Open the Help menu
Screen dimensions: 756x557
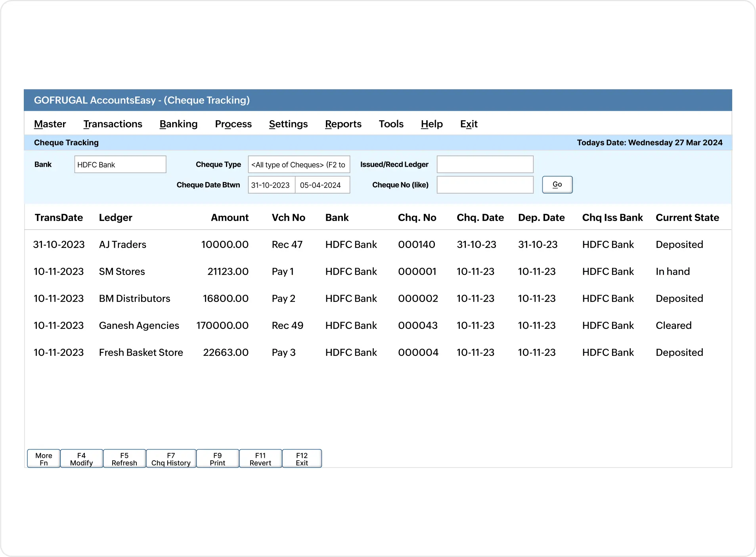click(x=431, y=123)
